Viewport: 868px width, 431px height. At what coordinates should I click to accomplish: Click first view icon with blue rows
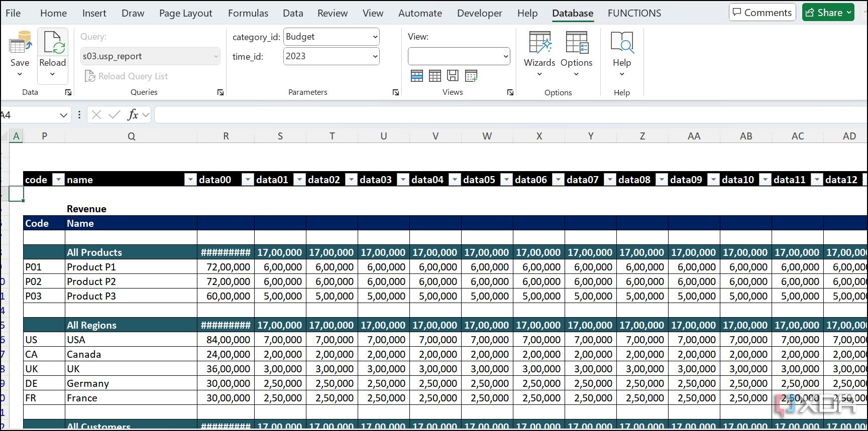417,76
